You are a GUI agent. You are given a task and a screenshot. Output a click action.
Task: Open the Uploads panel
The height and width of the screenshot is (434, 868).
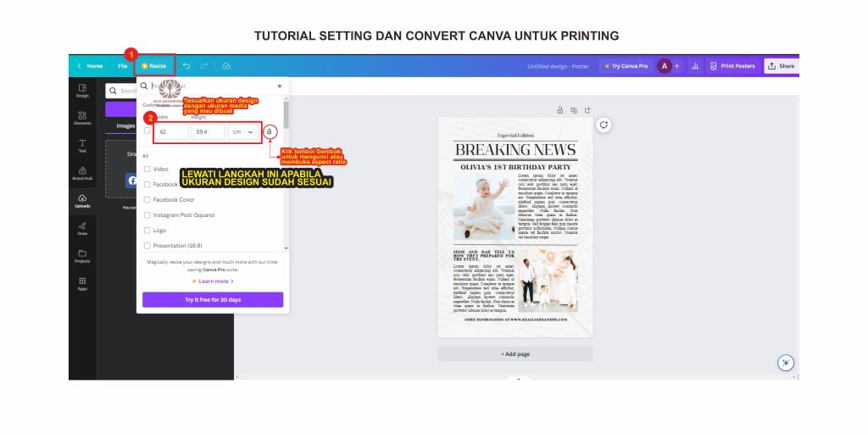click(x=82, y=201)
